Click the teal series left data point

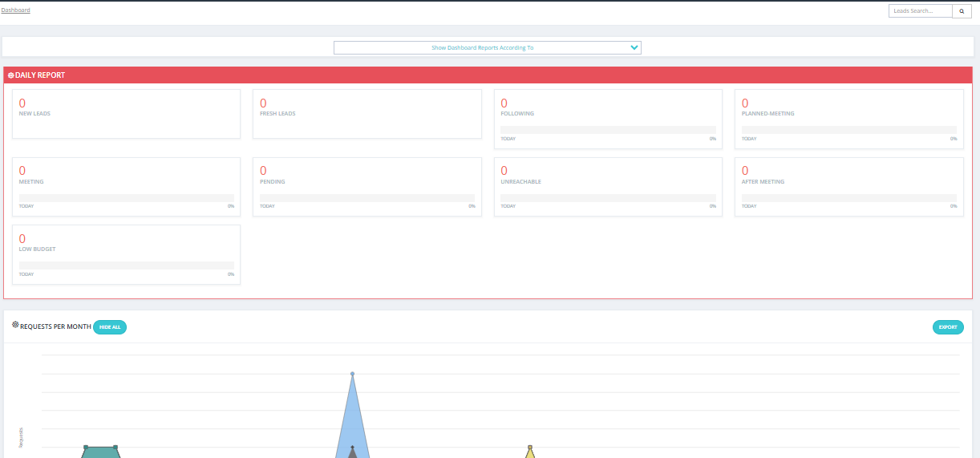[x=86, y=447]
